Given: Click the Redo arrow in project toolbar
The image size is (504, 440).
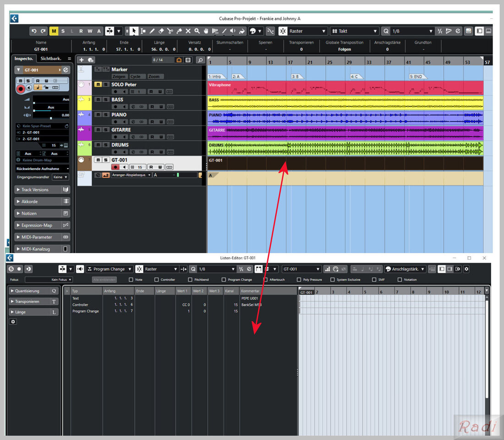Looking at the screenshot, I should click(43, 31).
